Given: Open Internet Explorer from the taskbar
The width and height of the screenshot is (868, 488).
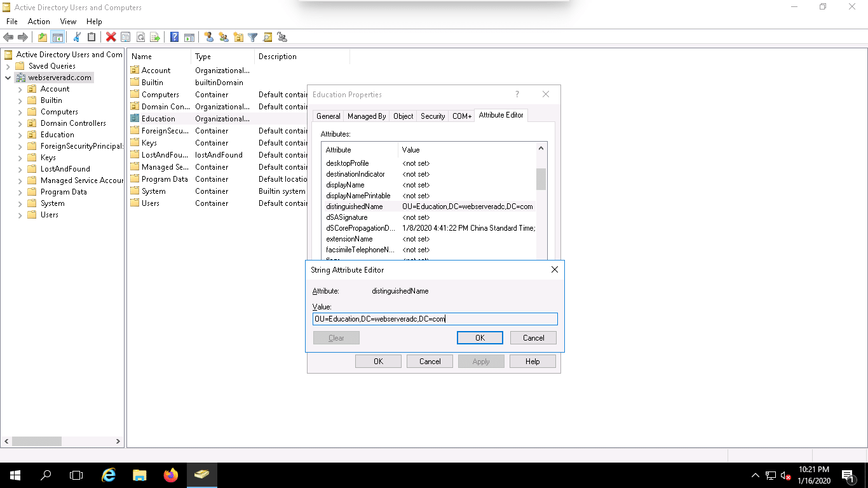Looking at the screenshot, I should point(109,475).
